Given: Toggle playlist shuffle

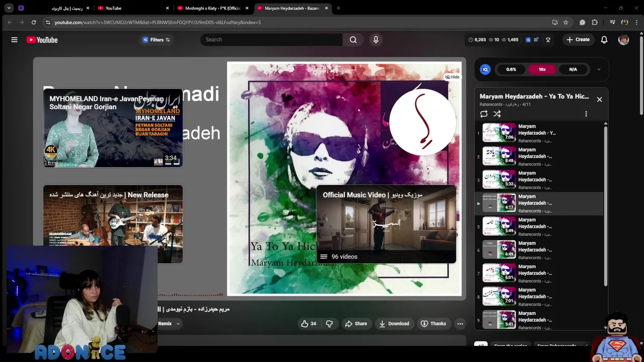Looking at the screenshot, I should point(497,114).
